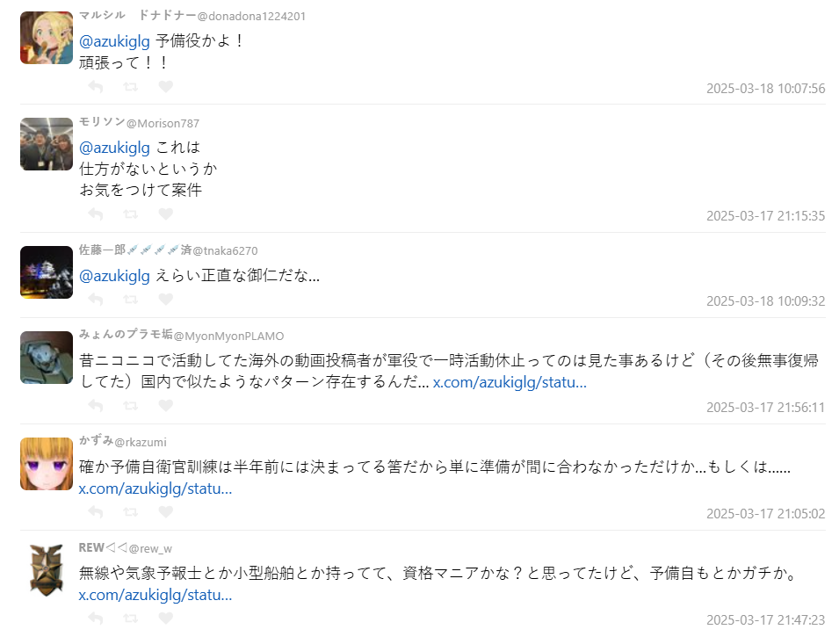This screenshot has width=839, height=644.
Task: Reply to the donadona1224201 tweet
Action: (96, 86)
